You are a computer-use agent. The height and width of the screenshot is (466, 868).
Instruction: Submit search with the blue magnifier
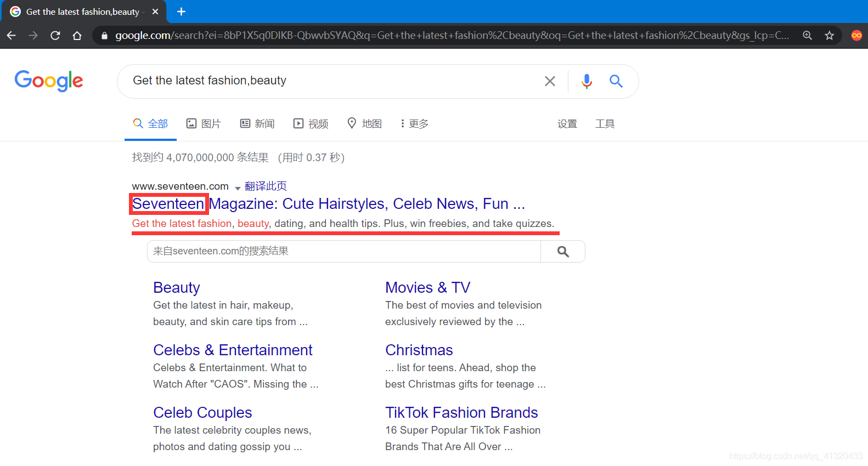click(616, 81)
